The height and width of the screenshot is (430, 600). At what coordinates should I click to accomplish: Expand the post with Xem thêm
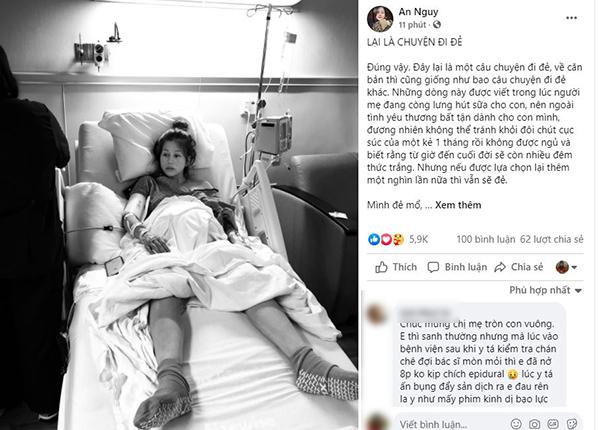click(x=458, y=205)
